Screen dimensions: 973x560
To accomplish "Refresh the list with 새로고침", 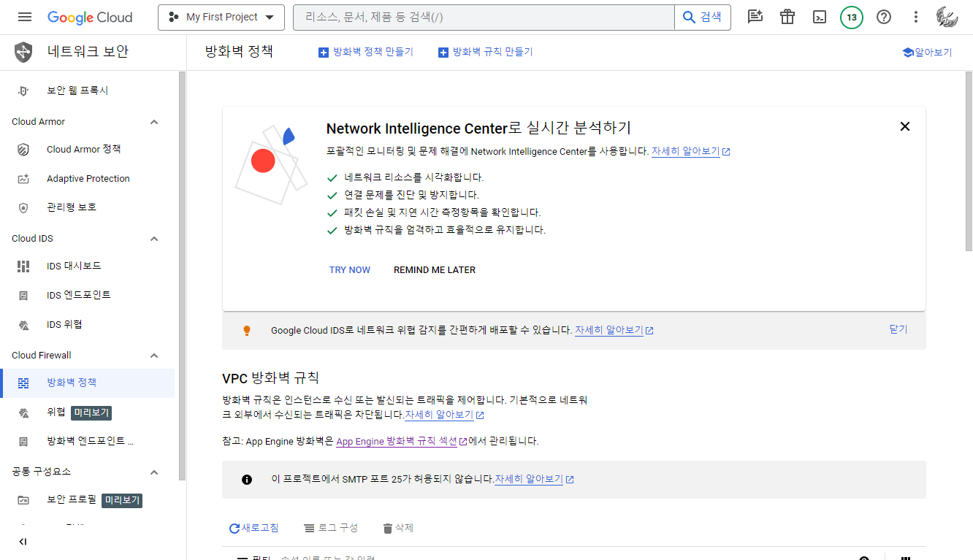I will [254, 528].
